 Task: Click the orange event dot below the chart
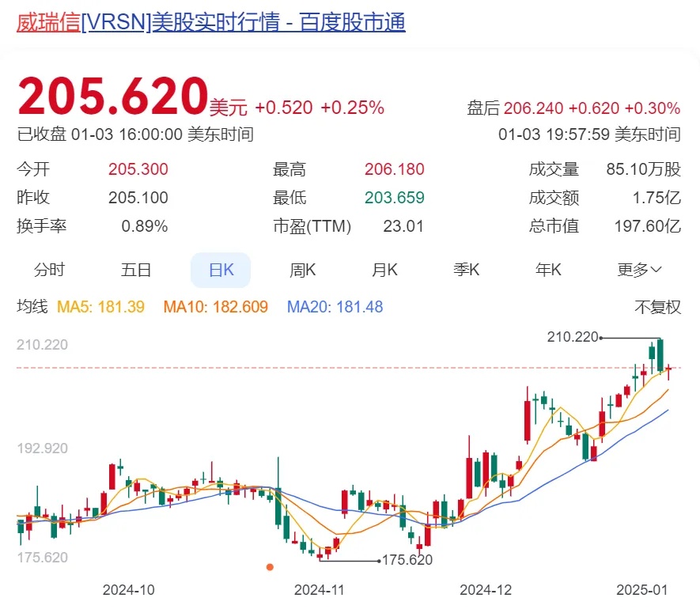(270, 567)
